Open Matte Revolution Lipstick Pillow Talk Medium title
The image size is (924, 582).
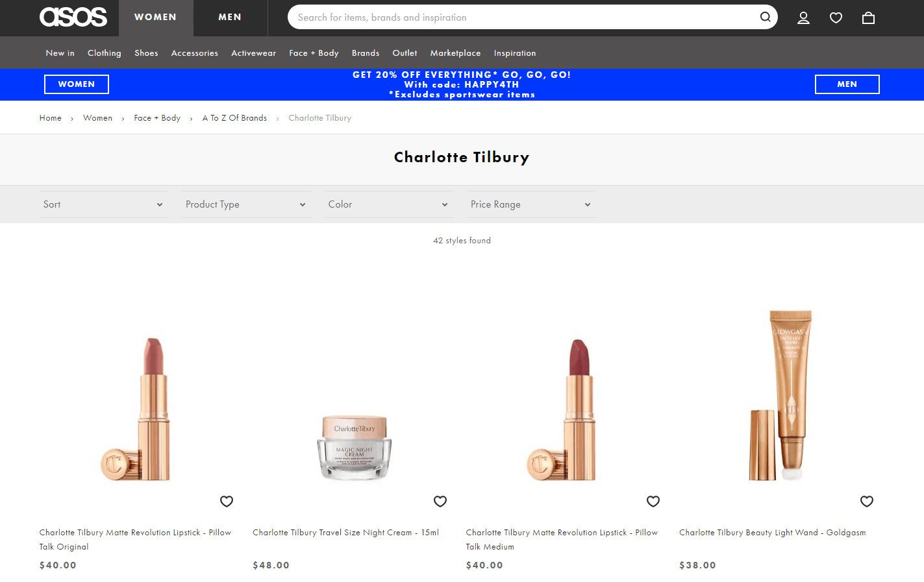562,540
